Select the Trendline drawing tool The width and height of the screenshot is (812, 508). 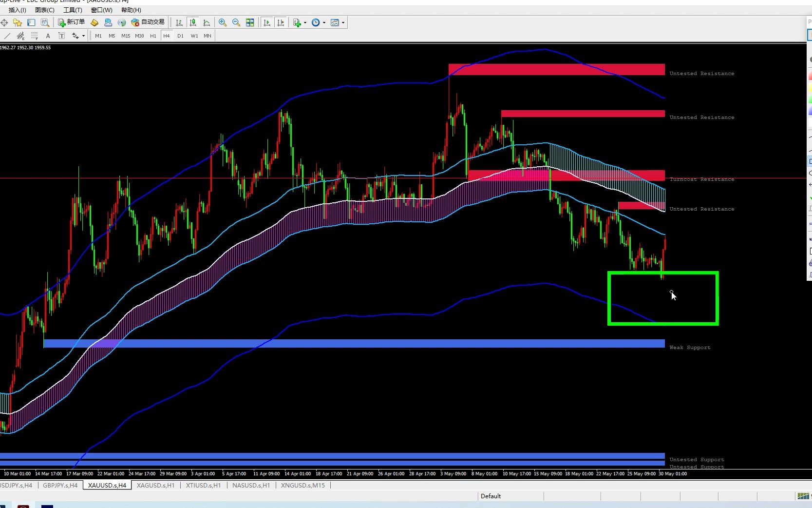pyautogui.click(x=7, y=36)
